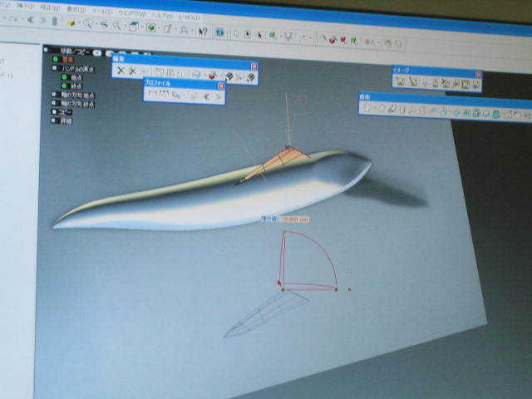Open the 書式(O) menu

click(76, 9)
